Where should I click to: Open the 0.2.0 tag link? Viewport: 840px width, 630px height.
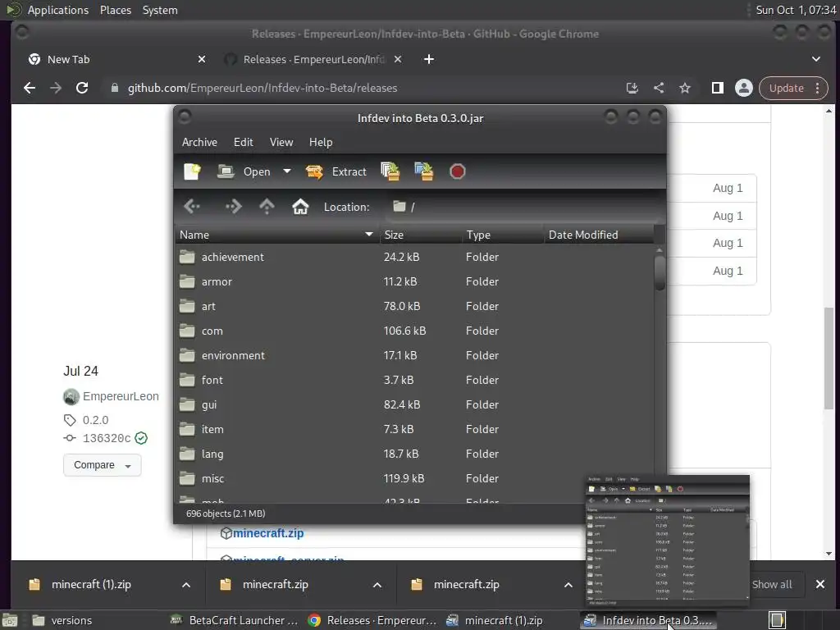coord(95,420)
